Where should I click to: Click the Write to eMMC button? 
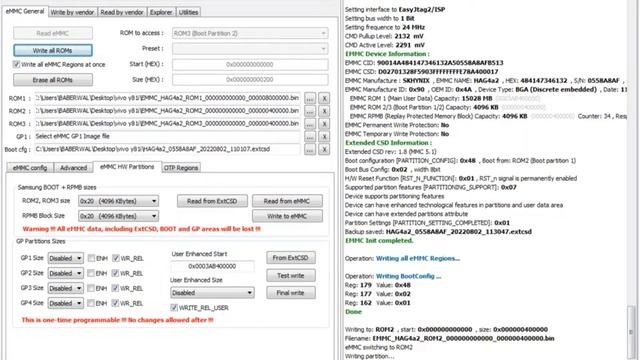[287, 216]
